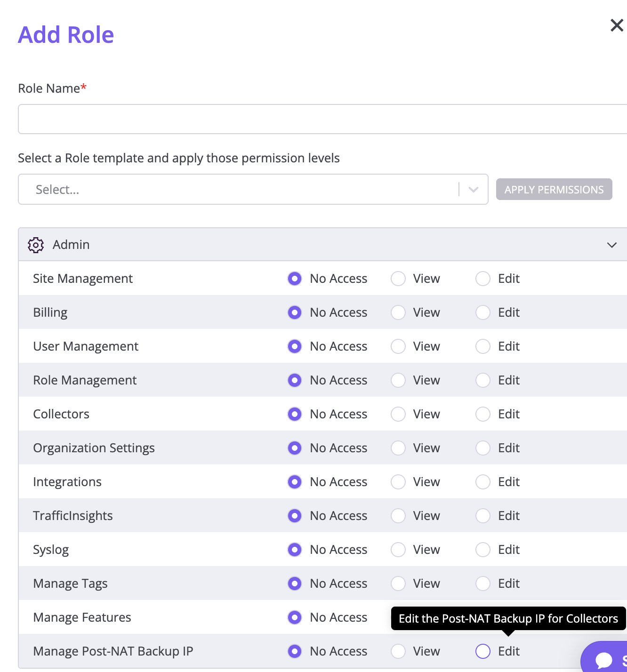Click the Admin gear icon

point(36,245)
